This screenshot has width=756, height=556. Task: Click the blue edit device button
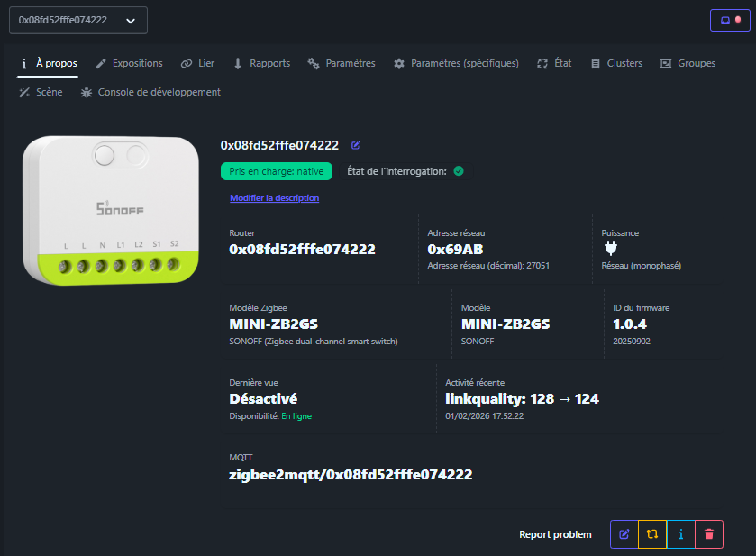(x=624, y=534)
